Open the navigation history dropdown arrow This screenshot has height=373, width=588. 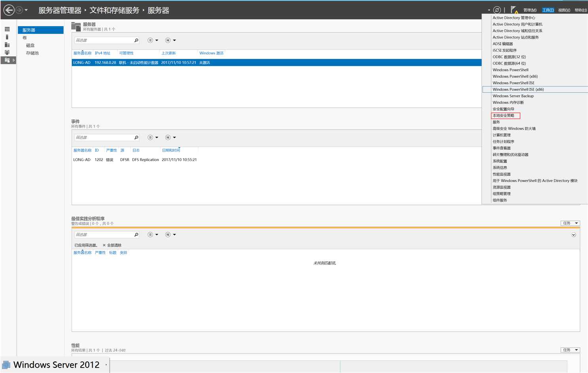tap(26, 10)
